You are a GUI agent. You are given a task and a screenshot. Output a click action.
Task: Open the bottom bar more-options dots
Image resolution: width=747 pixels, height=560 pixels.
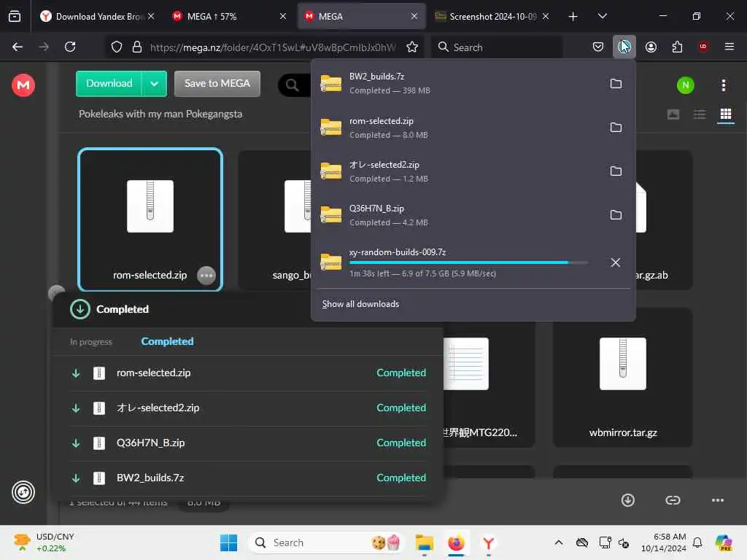tap(718, 500)
